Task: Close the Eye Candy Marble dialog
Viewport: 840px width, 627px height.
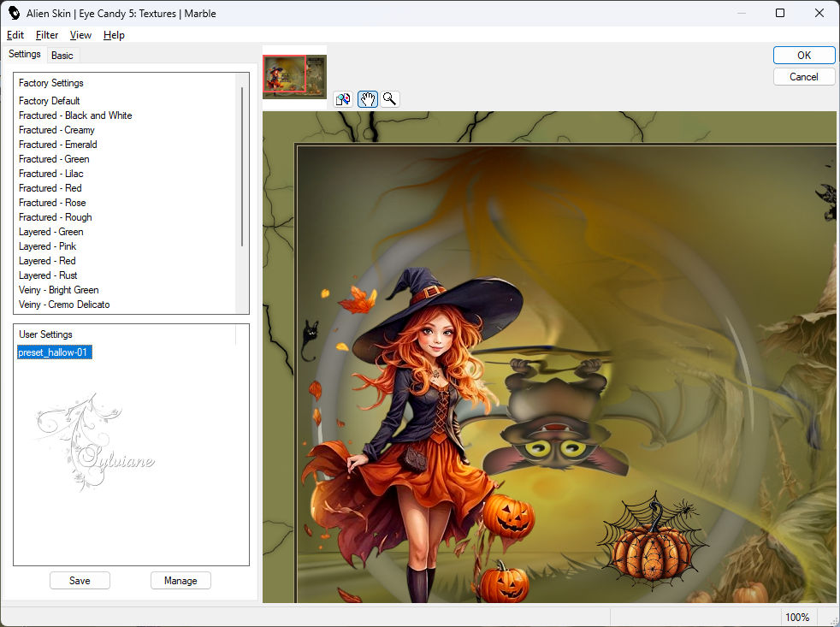Action: 819,13
